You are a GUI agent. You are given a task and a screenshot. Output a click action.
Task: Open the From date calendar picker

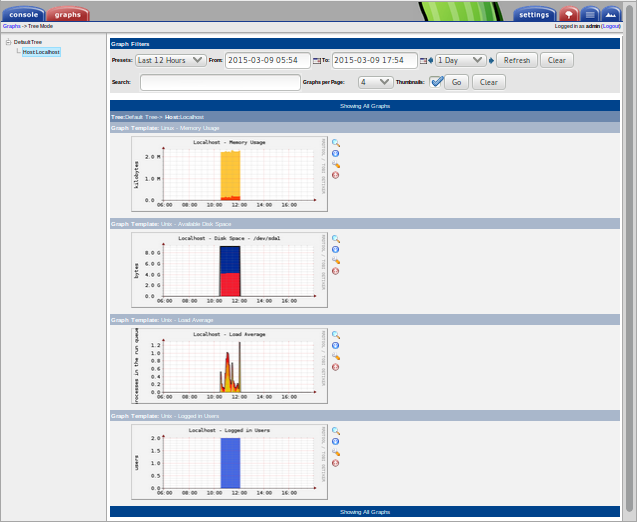pyautogui.click(x=318, y=61)
